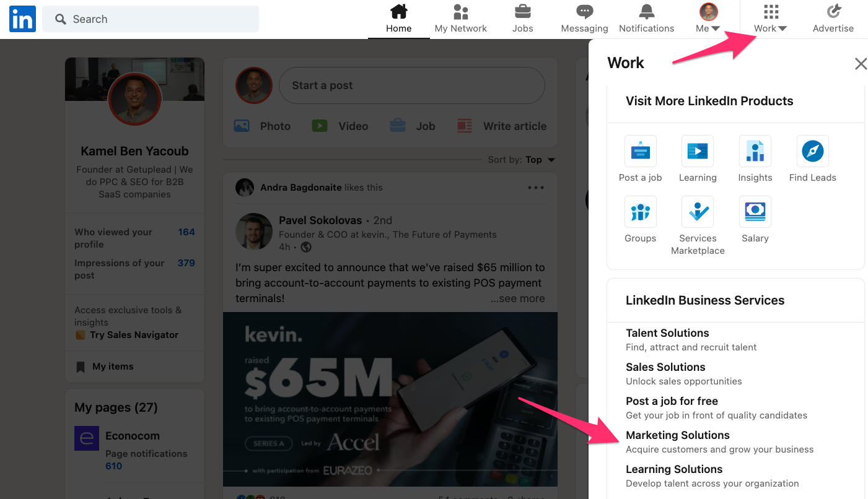
Task: Click the Advertise icon
Action: click(833, 12)
